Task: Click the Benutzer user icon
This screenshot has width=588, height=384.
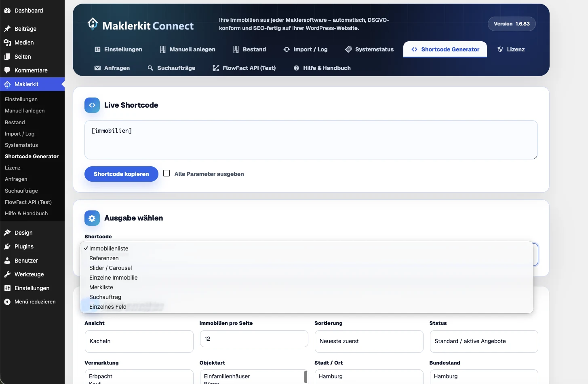Action: coord(7,261)
